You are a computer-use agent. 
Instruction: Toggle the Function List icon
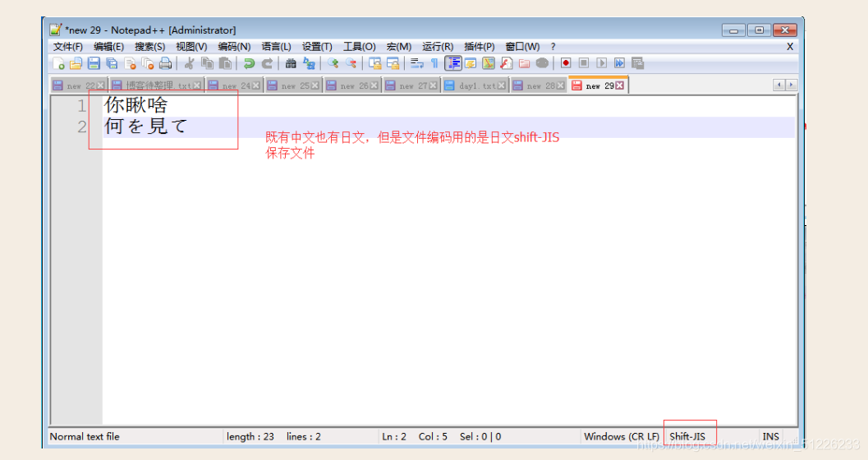click(x=506, y=63)
